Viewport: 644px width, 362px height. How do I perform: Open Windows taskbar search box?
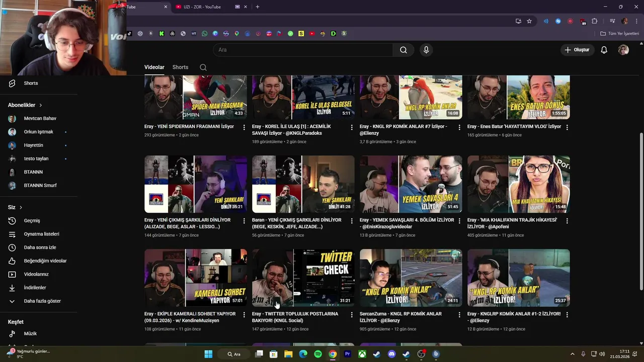coord(234,354)
